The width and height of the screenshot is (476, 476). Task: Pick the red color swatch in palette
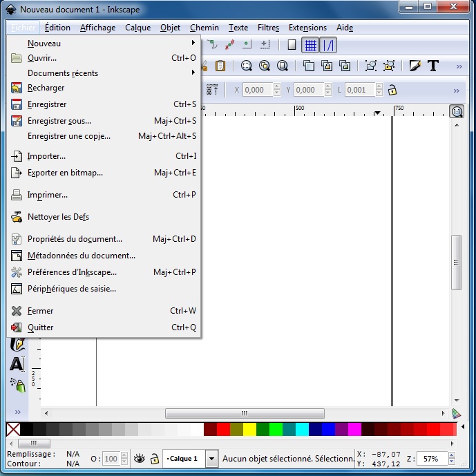point(223,430)
